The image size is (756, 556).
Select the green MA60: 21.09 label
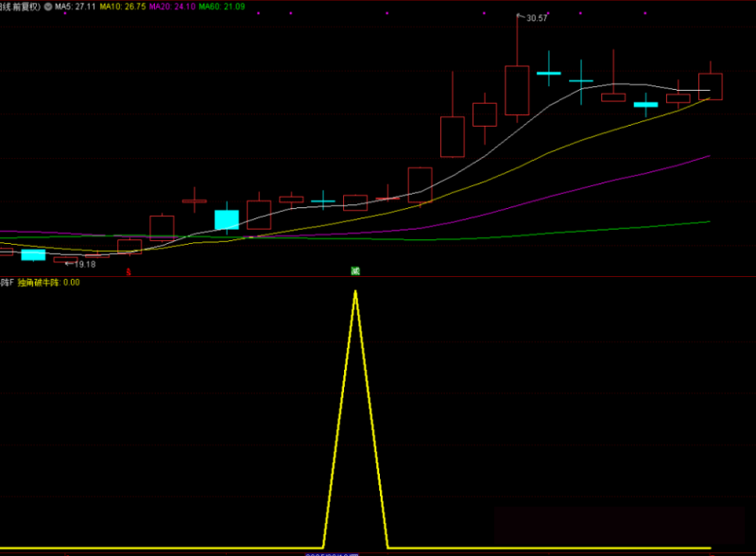click(221, 6)
